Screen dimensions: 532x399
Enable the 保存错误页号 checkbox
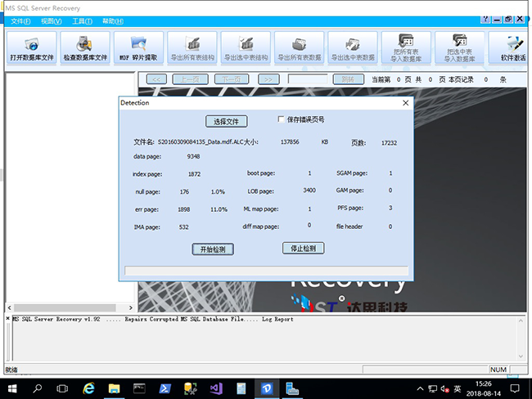pos(282,119)
